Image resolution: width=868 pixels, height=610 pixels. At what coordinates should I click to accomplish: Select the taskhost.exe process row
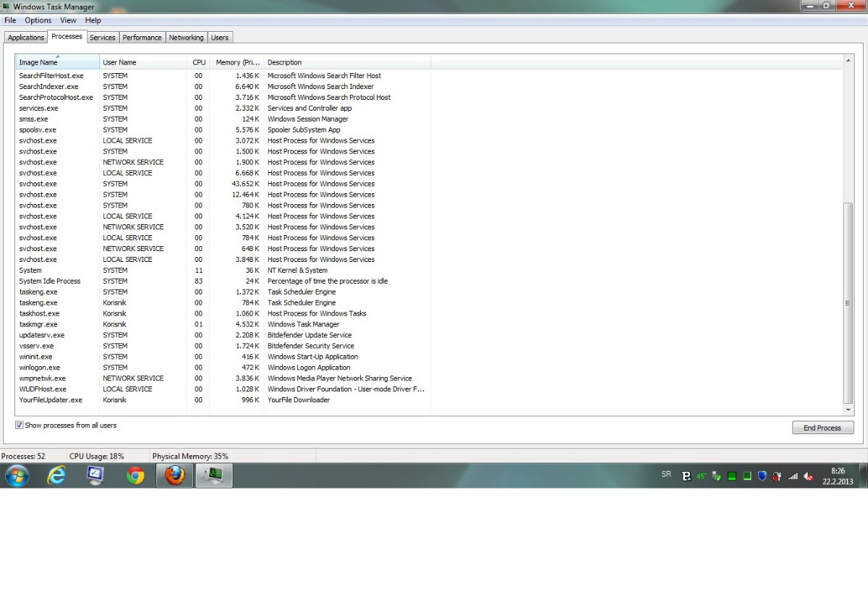click(x=223, y=313)
